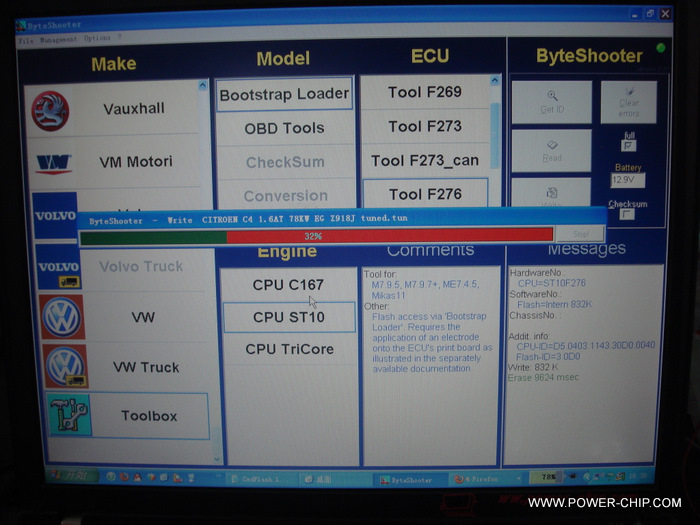Click the Battery 12.9V field
This screenshot has height=525, width=700.
627,180
